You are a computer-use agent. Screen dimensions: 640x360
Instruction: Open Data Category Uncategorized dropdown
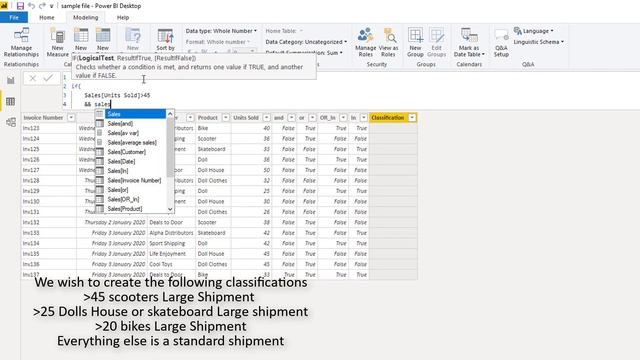[x=306, y=42]
